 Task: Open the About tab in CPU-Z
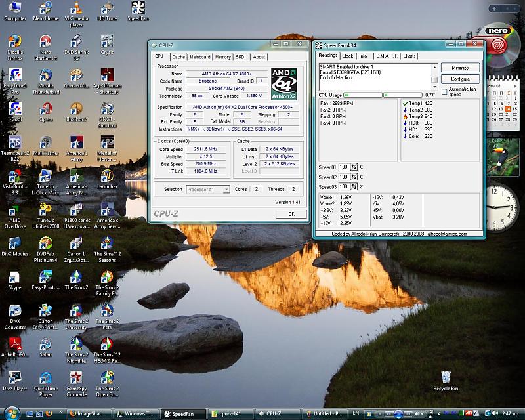tap(259, 57)
